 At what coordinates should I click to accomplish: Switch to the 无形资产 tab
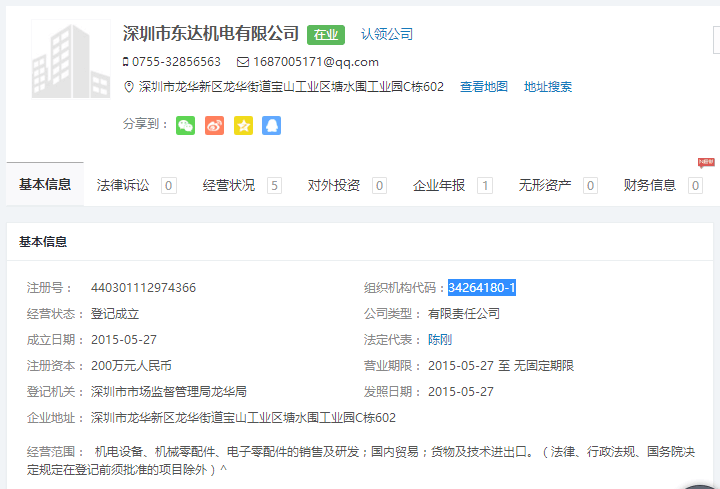545,185
